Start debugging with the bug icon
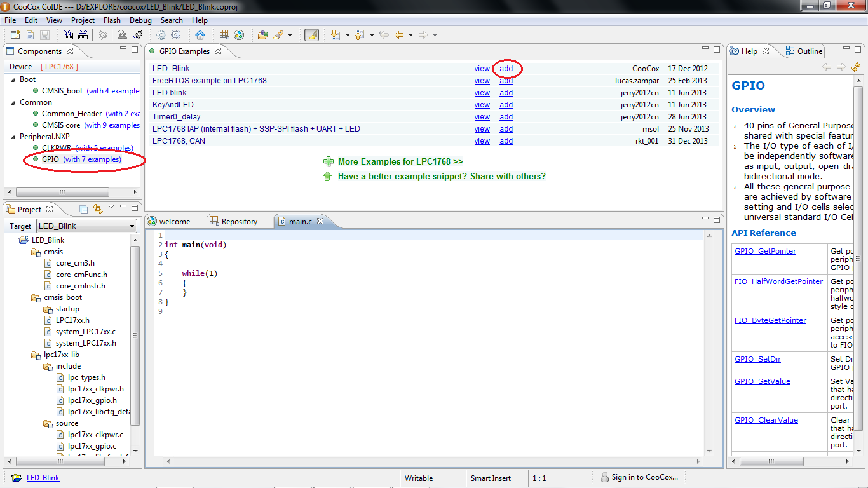This screenshot has height=488, width=868. click(103, 35)
